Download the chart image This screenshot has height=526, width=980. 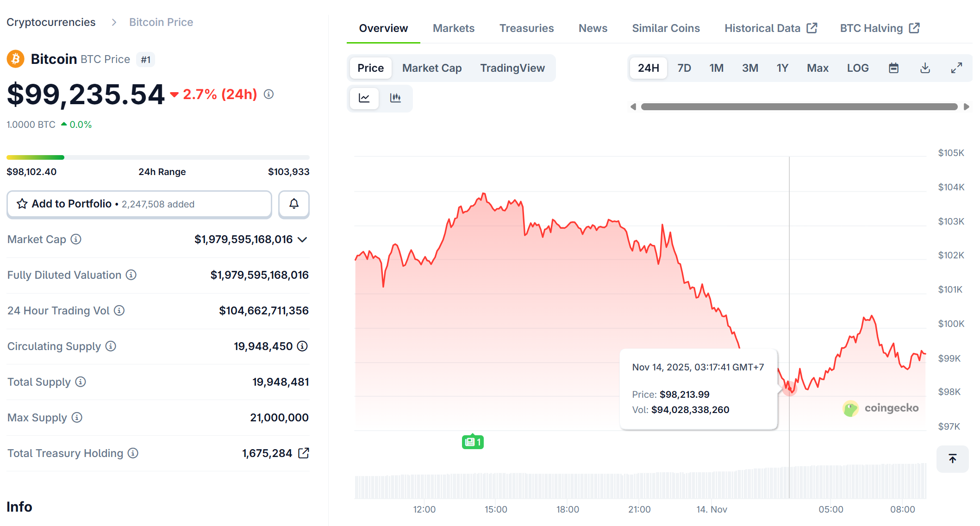coord(925,68)
